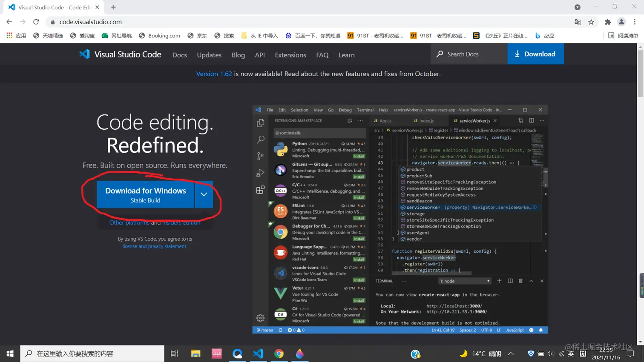Open File Explorer from the taskbar
The image size is (644, 362).
(195, 353)
